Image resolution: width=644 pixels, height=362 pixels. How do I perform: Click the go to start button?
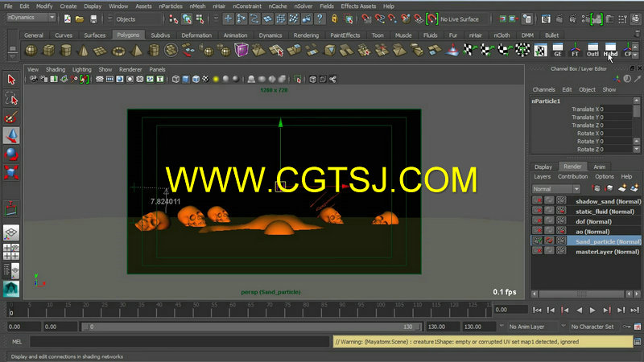click(x=537, y=311)
